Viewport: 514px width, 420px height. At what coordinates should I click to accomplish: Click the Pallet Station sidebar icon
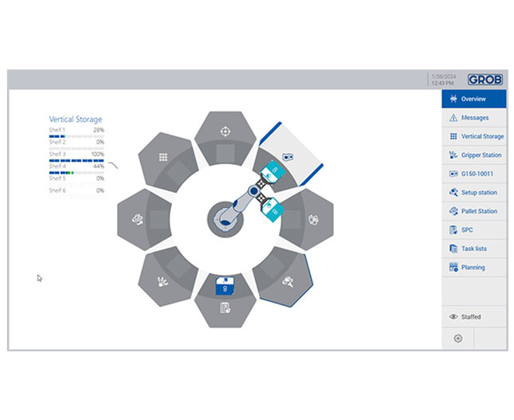pyautogui.click(x=453, y=211)
